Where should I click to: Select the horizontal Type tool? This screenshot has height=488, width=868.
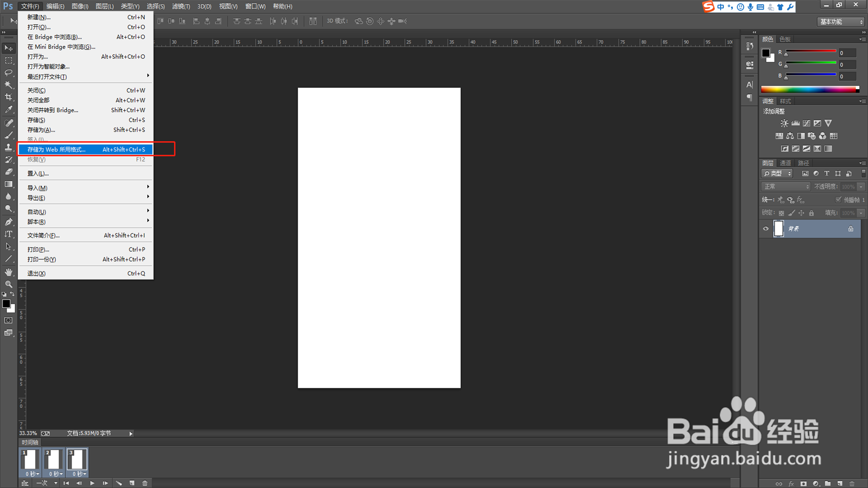click(x=8, y=234)
